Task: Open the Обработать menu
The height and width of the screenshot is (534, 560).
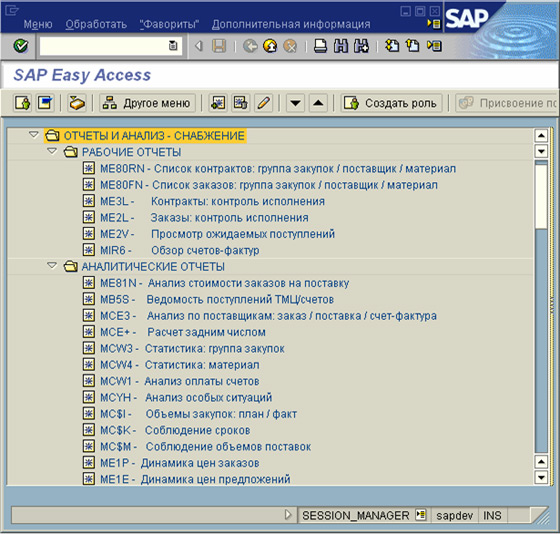Action: click(x=96, y=24)
